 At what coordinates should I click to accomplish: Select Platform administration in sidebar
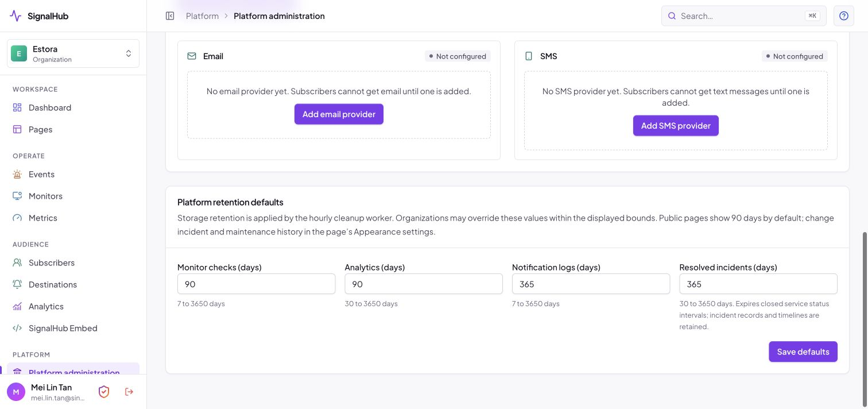pos(73,369)
